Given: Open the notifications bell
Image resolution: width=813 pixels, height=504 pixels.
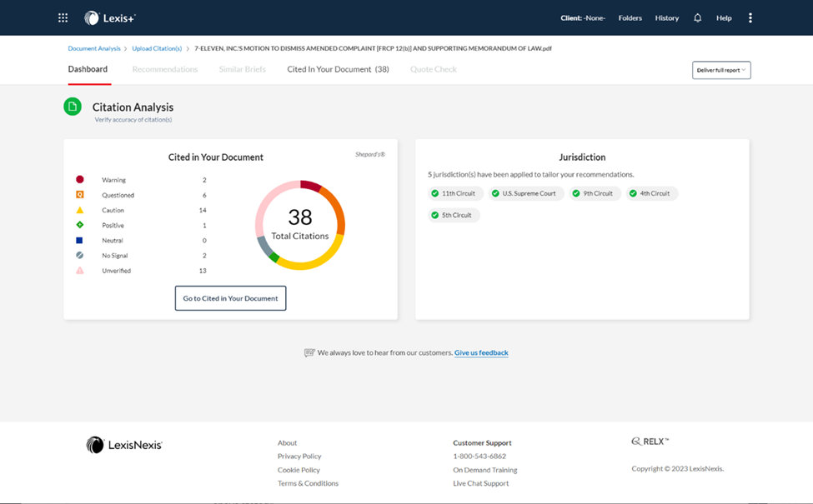Looking at the screenshot, I should click(697, 18).
